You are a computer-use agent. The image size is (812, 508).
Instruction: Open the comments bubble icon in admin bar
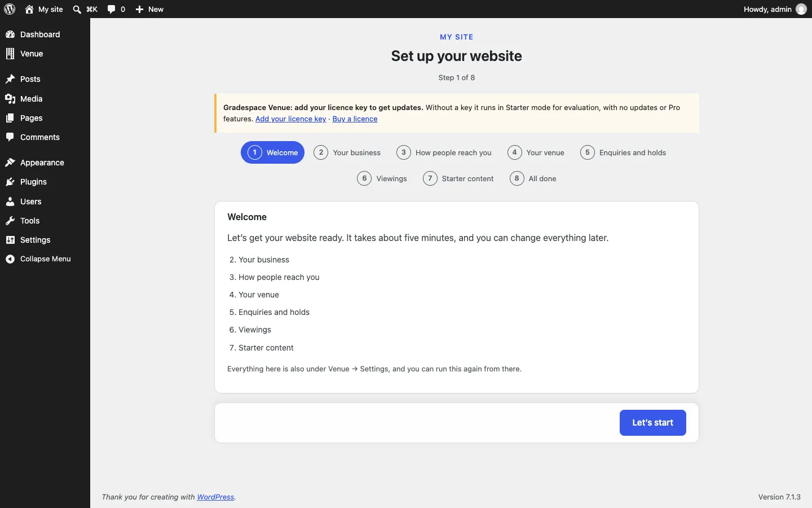(x=112, y=9)
